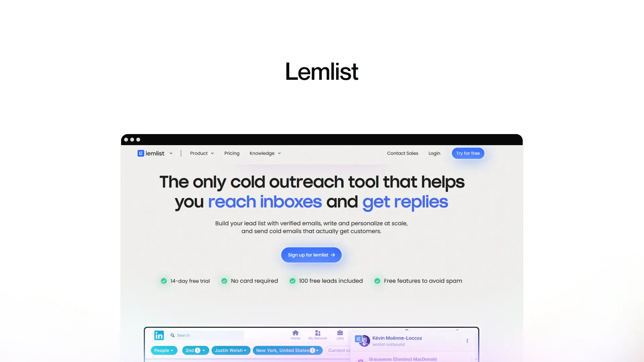Click the Login link in navbar
The width and height of the screenshot is (644, 362).
[434, 153]
